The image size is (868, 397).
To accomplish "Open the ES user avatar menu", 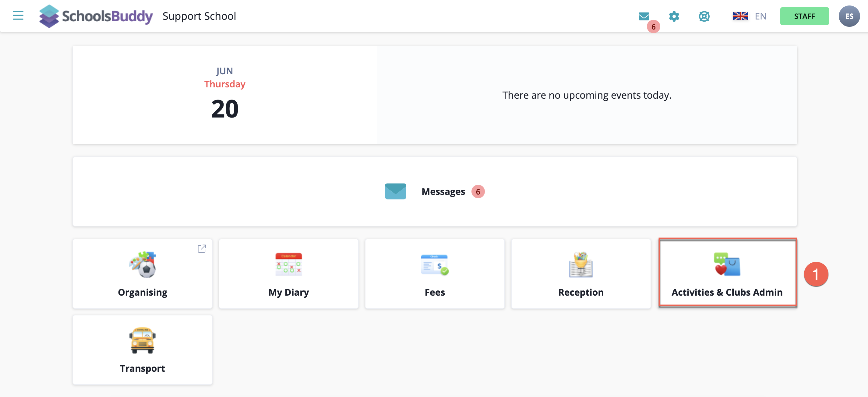I will [849, 16].
